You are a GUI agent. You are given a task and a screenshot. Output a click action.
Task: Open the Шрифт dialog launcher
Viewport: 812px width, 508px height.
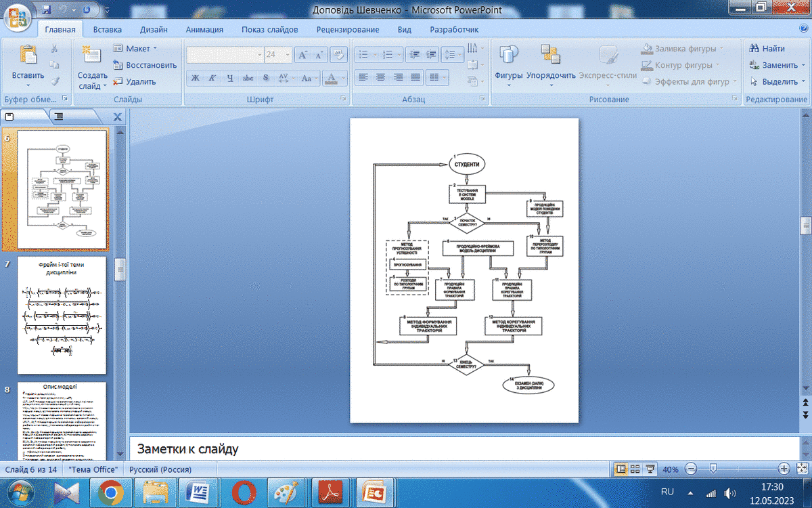342,99
